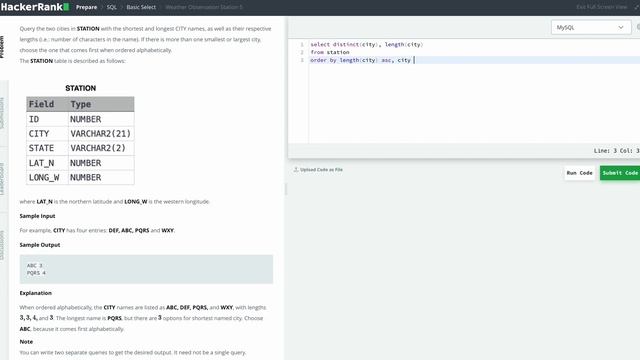Click the 'STATE' field cell
Screen dimensions: 640x360
point(41,148)
